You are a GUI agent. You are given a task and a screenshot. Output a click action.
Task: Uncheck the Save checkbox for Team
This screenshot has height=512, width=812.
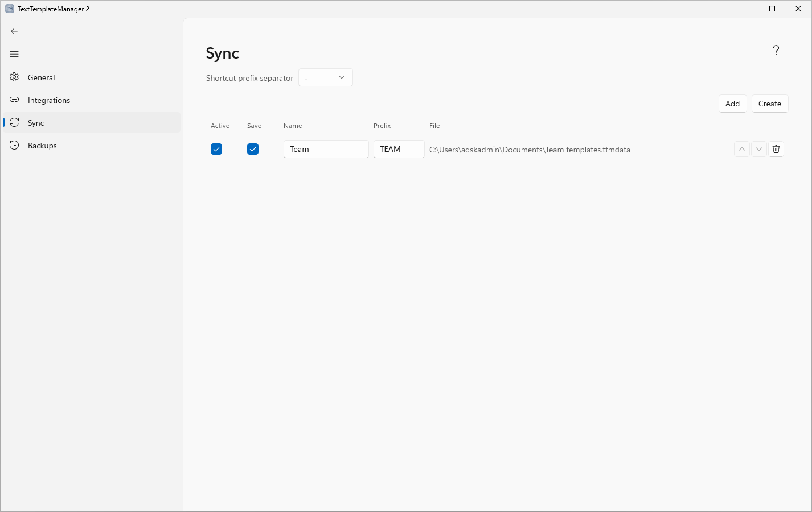tap(253, 149)
